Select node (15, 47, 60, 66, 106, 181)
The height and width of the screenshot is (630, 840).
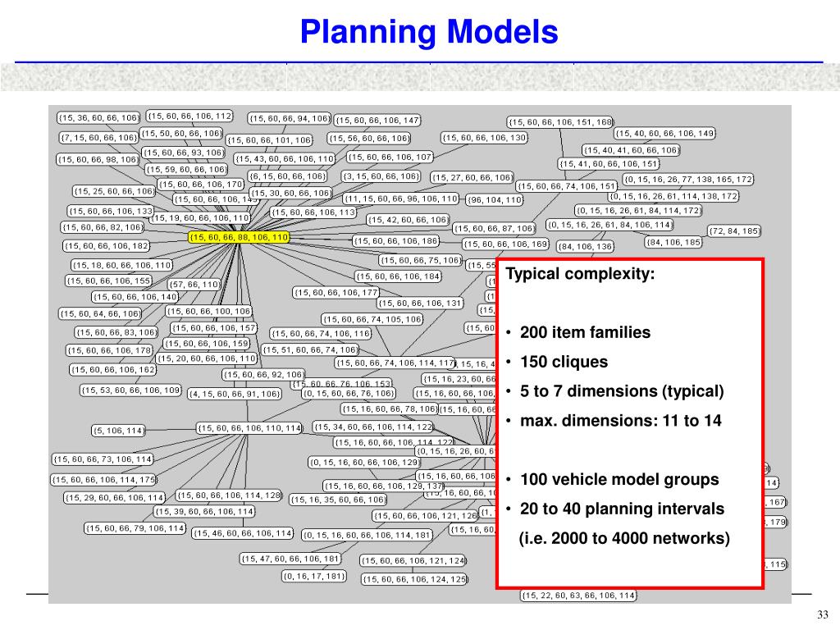click(x=290, y=559)
